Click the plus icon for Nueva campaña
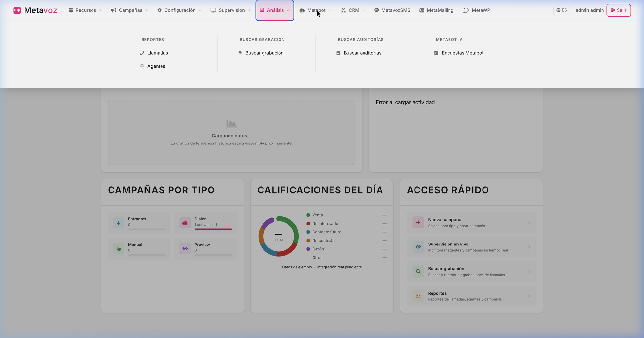Screen dimensions: 644x338 418,223
